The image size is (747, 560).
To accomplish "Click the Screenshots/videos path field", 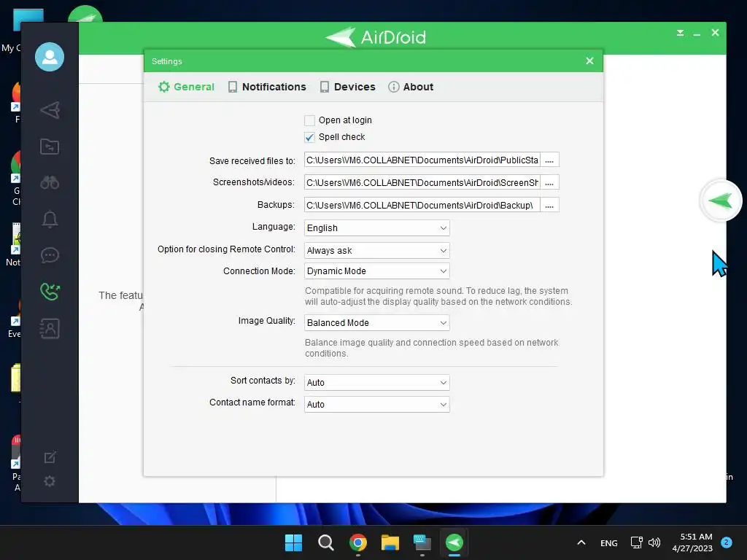I will (x=422, y=182).
